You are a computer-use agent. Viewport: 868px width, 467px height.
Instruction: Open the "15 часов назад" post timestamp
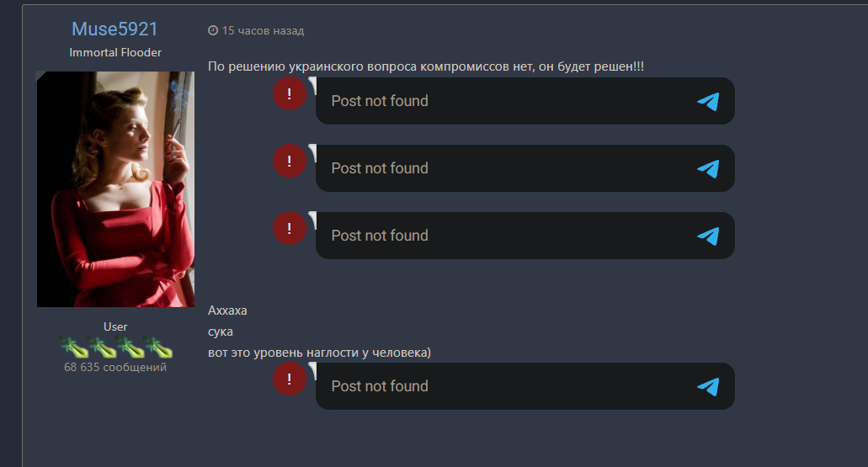263,31
